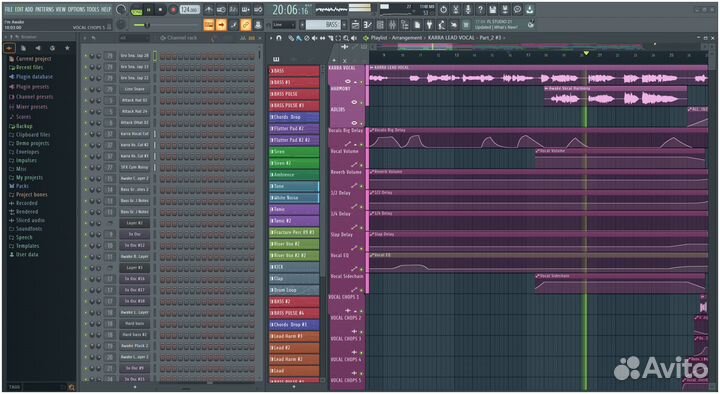The image size is (720, 394).
Task: Toggle the orange link multi-controller button
Action: pyautogui.click(x=246, y=25)
